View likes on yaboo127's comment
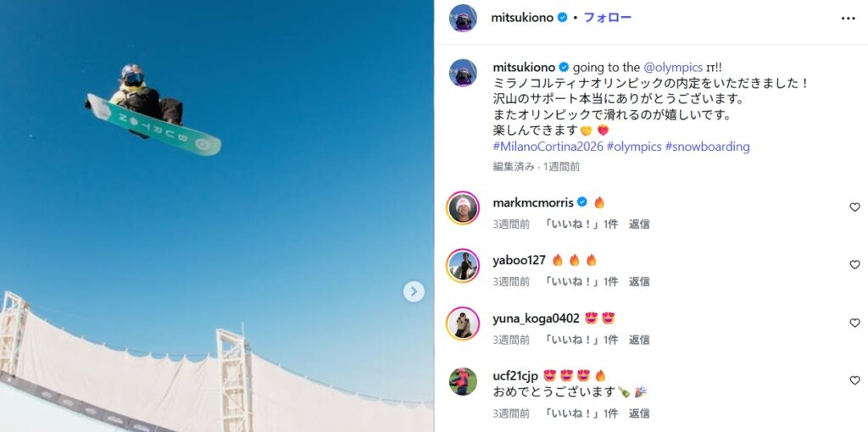Image resolution: width=868 pixels, height=432 pixels. pyautogui.click(x=581, y=281)
